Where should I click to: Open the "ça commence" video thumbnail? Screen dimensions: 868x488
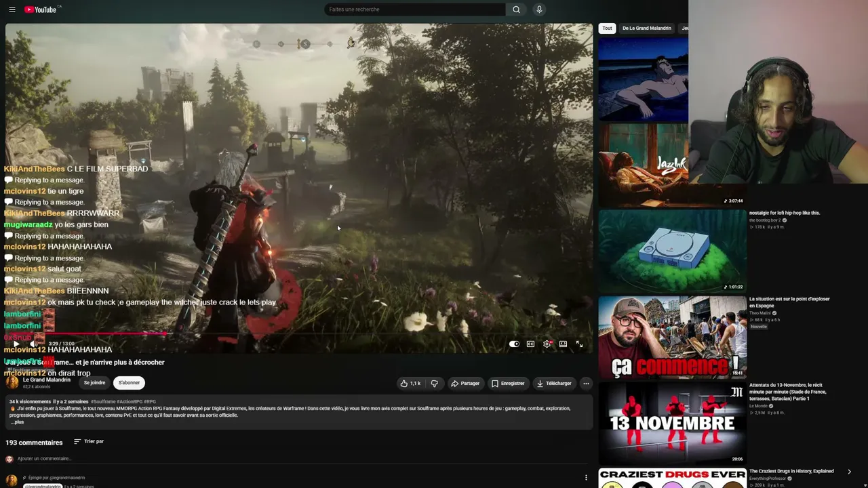pyautogui.click(x=672, y=337)
